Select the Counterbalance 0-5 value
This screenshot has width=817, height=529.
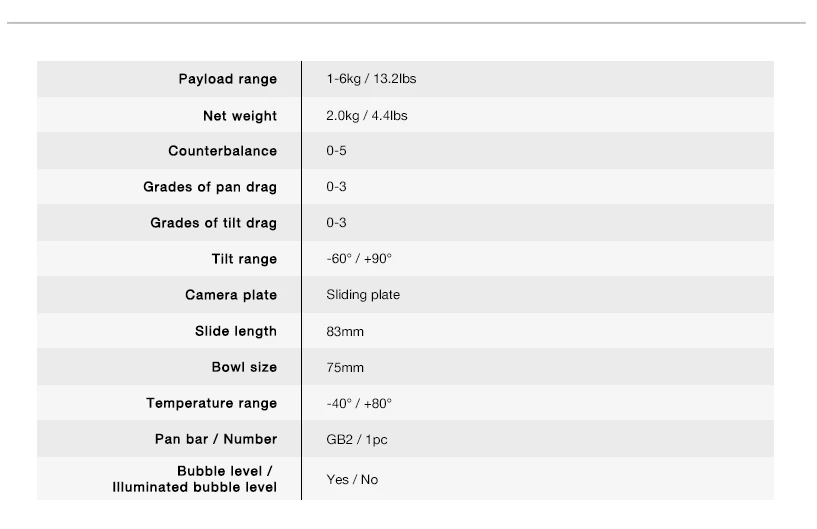[336, 151]
